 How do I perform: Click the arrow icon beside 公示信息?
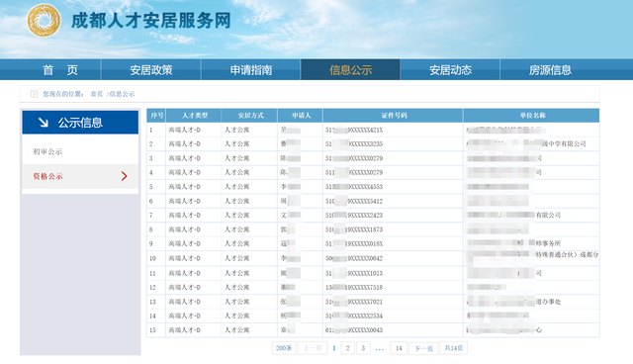[44, 123]
